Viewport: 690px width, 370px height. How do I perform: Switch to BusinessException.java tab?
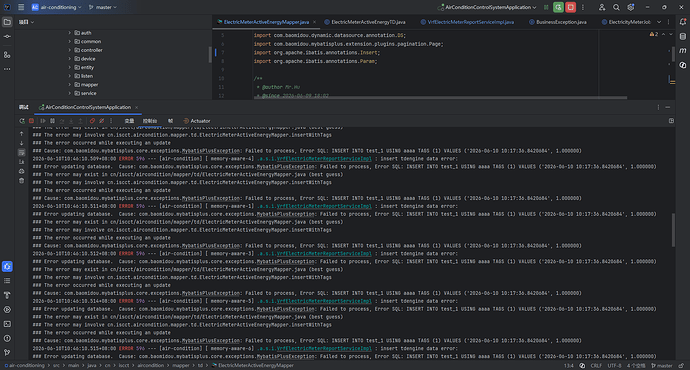[558, 22]
